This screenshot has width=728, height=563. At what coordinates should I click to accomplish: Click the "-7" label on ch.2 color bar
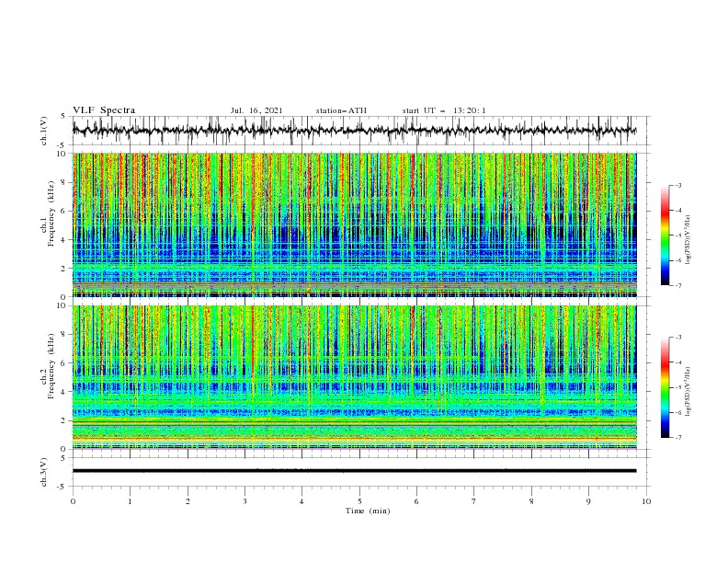pos(678,438)
